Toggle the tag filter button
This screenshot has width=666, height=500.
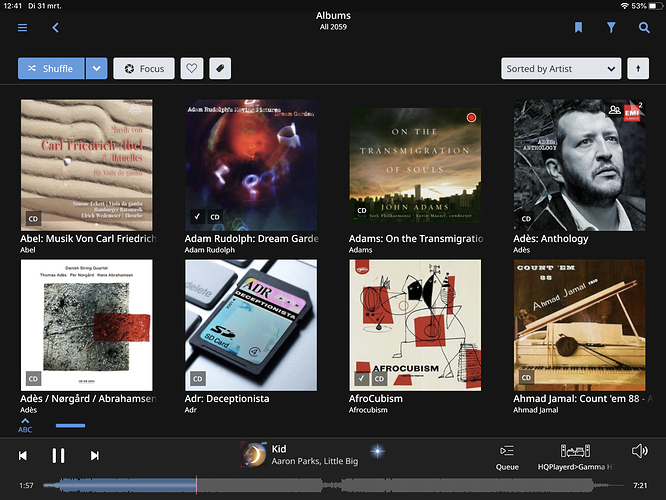(x=220, y=68)
